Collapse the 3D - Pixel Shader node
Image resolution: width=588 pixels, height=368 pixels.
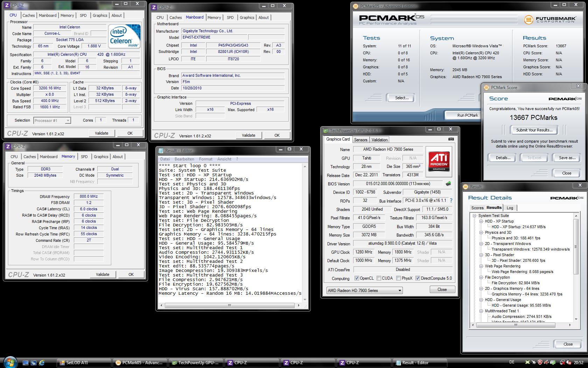[481, 255]
